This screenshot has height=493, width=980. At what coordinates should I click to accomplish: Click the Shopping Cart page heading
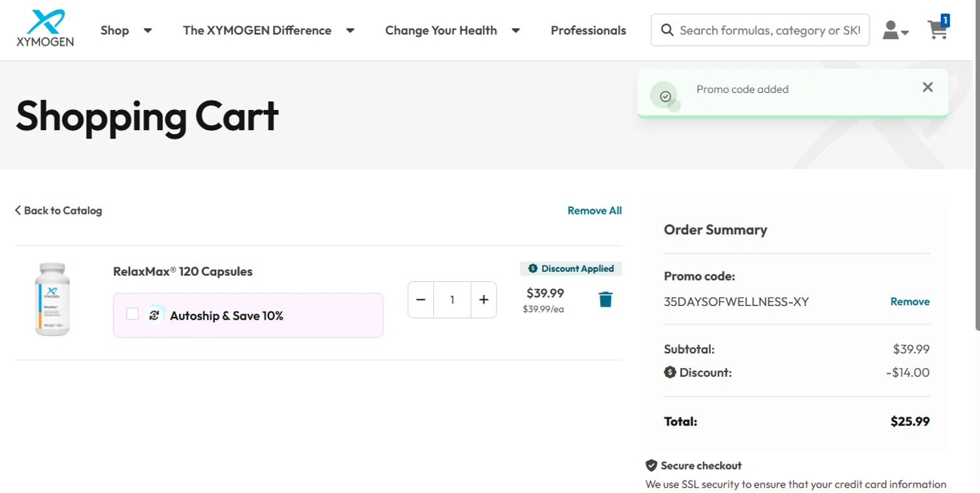[148, 116]
